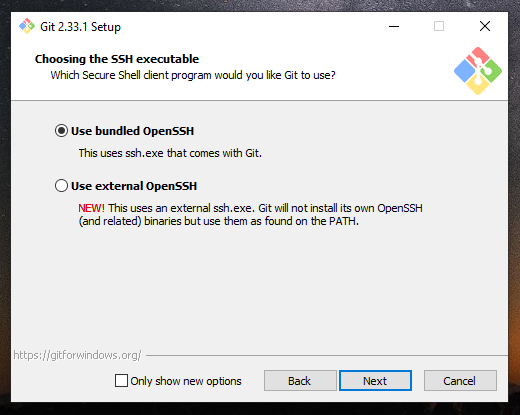Click the Git icon in title bar
This screenshot has height=415, width=520.
(27, 26)
